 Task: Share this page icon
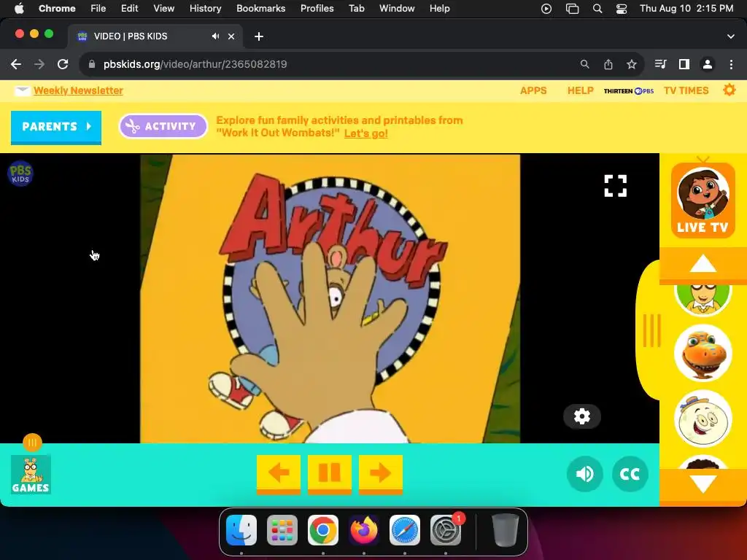click(608, 64)
